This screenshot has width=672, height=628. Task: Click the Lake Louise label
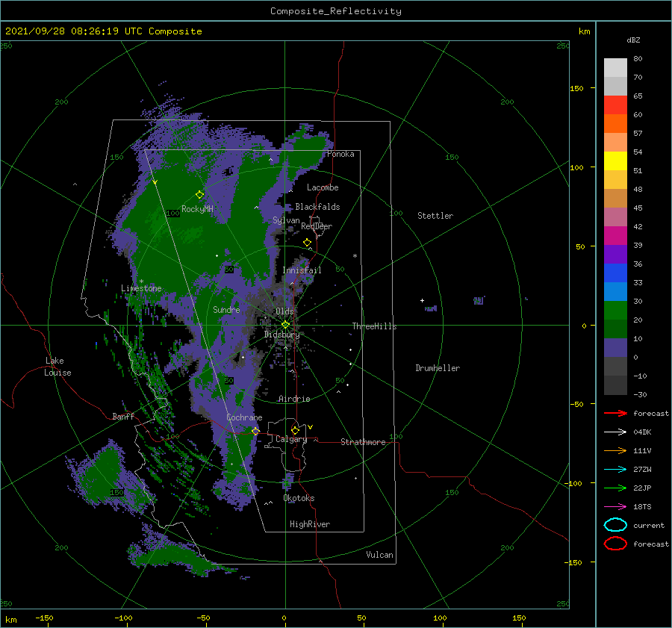57,367
